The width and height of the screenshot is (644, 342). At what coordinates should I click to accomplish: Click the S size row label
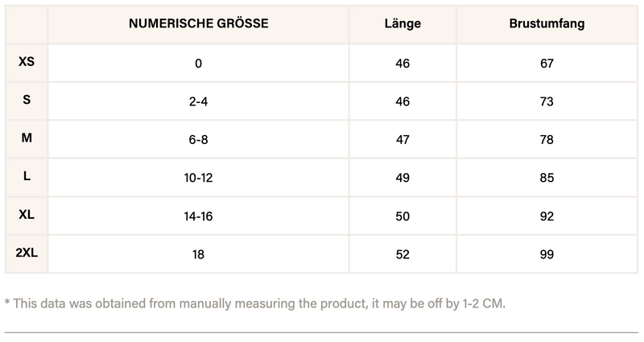pos(27,100)
